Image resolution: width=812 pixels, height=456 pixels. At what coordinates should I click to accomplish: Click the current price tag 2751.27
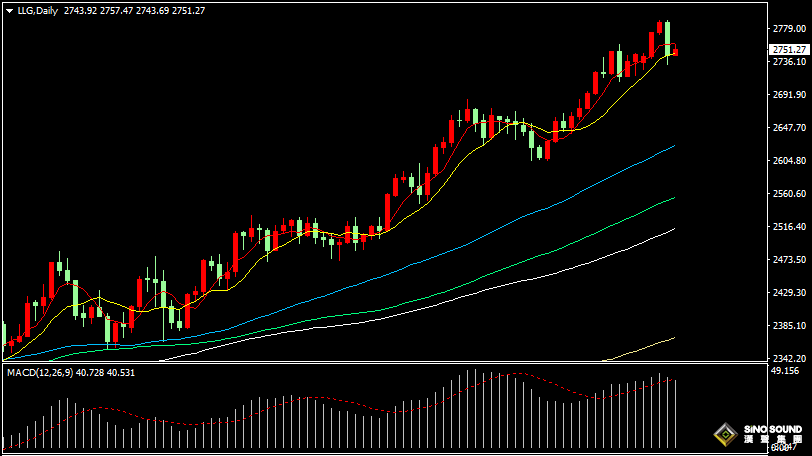(789, 49)
